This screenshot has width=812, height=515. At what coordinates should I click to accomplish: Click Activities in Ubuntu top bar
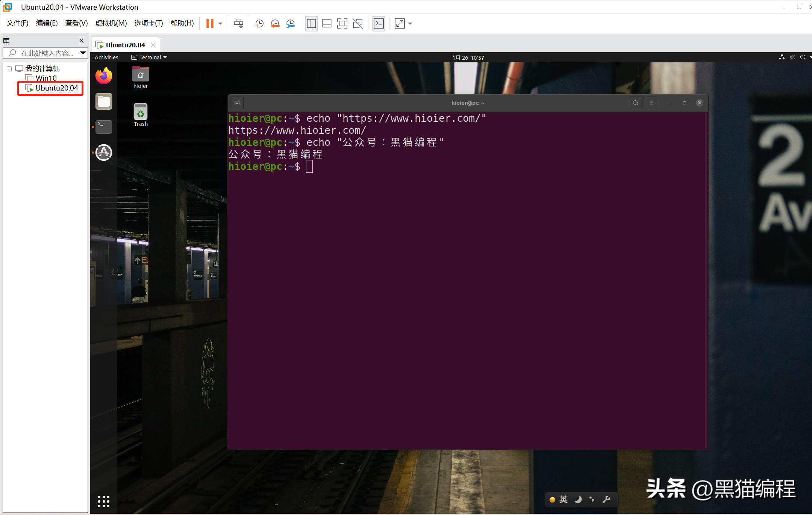[x=106, y=57]
